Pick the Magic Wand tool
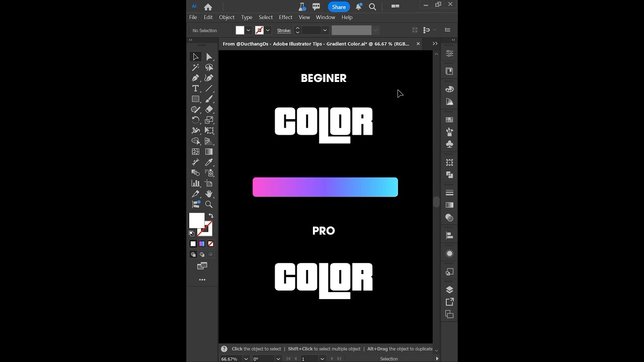 click(196, 67)
